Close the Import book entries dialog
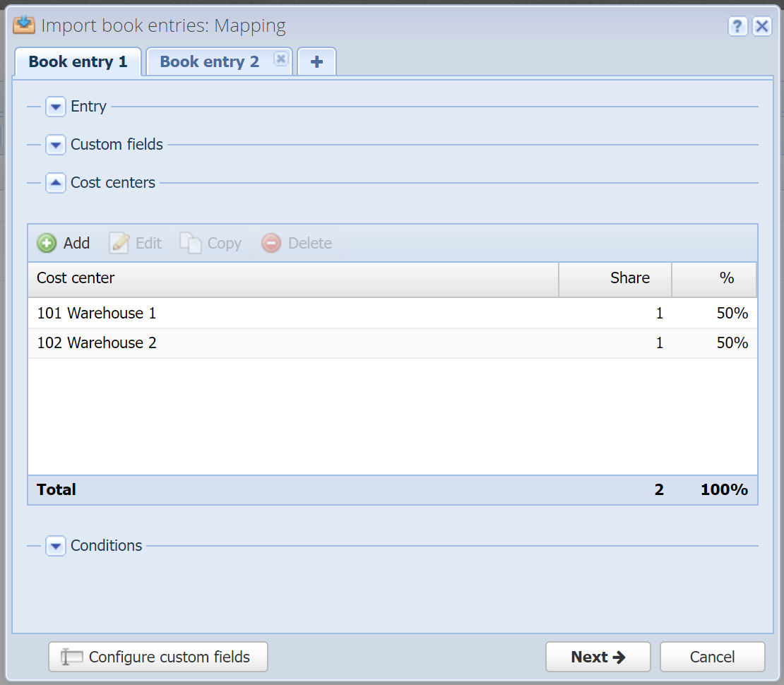 (x=762, y=26)
